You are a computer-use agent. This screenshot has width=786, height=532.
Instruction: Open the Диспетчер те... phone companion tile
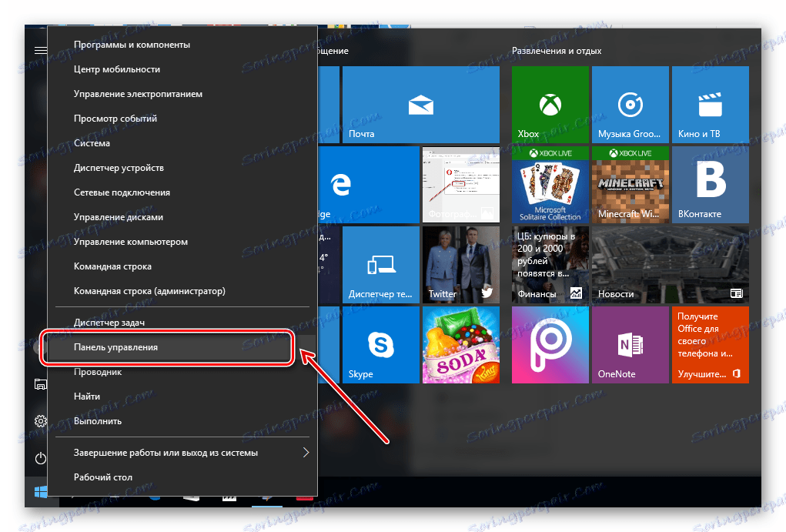coord(380,265)
